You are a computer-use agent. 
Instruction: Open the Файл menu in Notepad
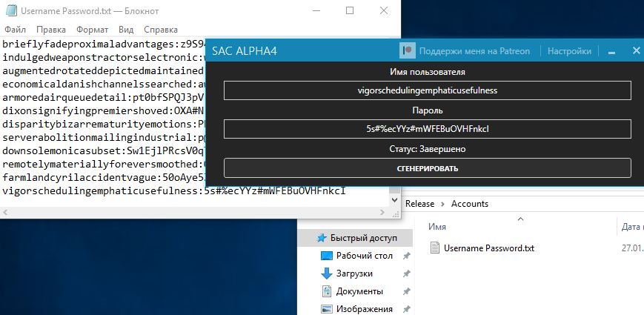pos(16,30)
